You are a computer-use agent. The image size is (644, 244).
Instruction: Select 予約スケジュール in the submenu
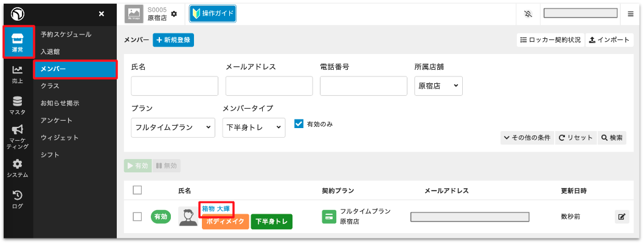click(66, 35)
